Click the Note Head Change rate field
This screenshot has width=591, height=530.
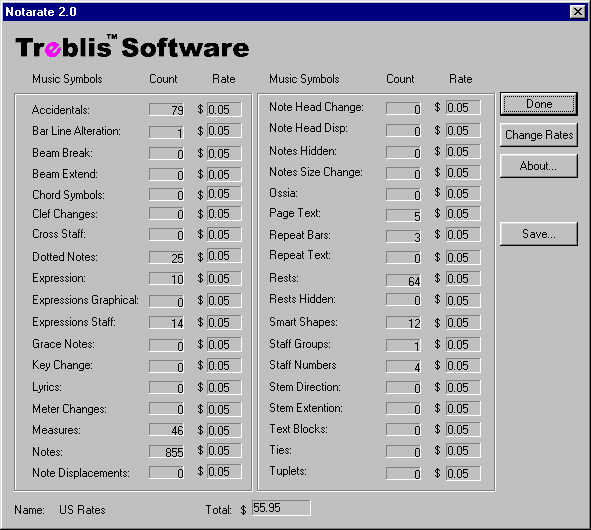click(463, 107)
